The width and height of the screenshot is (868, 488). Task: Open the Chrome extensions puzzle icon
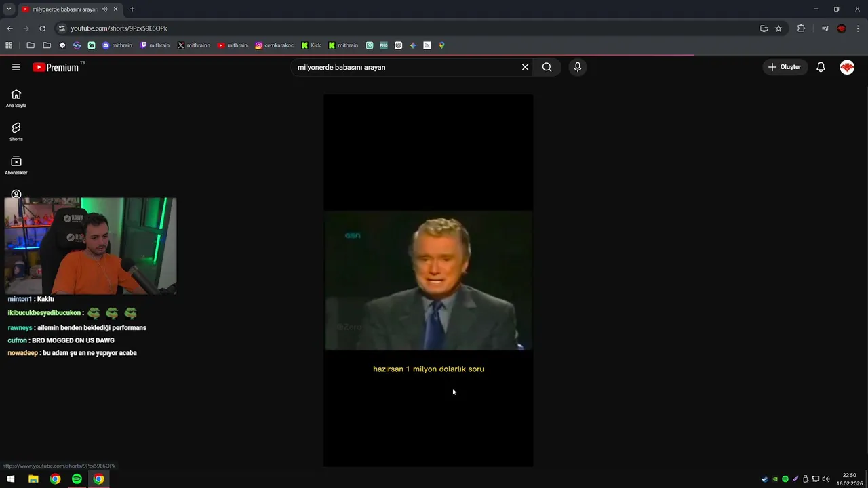click(801, 28)
